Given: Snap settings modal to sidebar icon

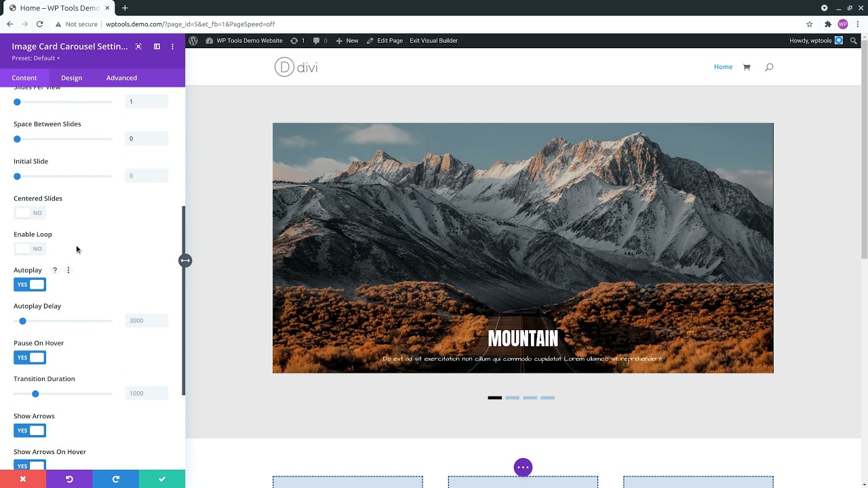Looking at the screenshot, I should (x=157, y=46).
